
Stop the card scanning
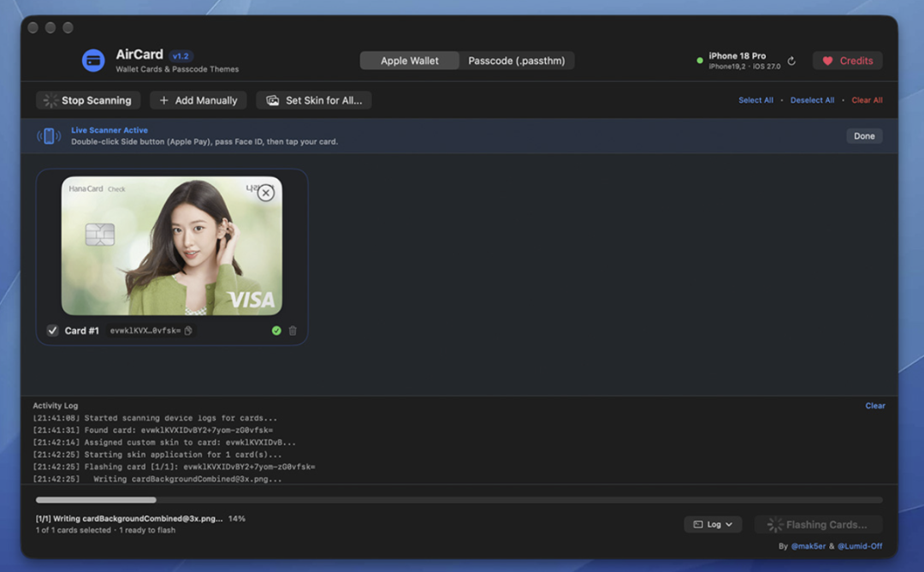tap(88, 100)
